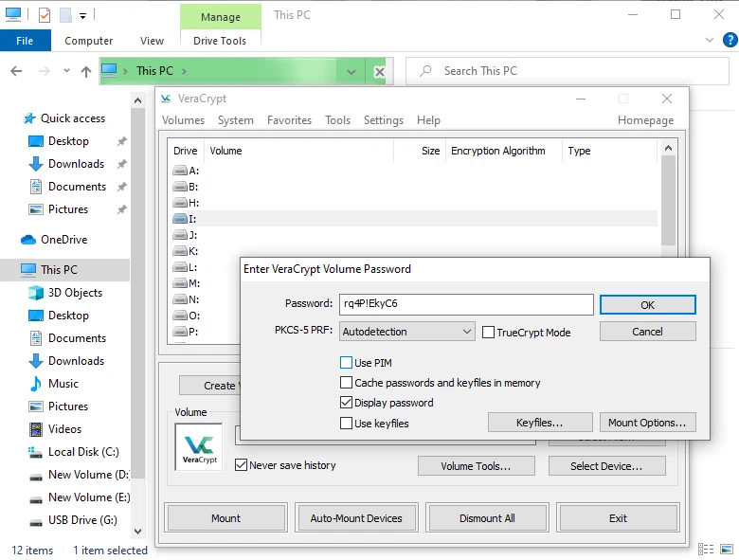The width and height of the screenshot is (739, 560).
Task: Open Videos folder in sidebar
Action: 55,429
